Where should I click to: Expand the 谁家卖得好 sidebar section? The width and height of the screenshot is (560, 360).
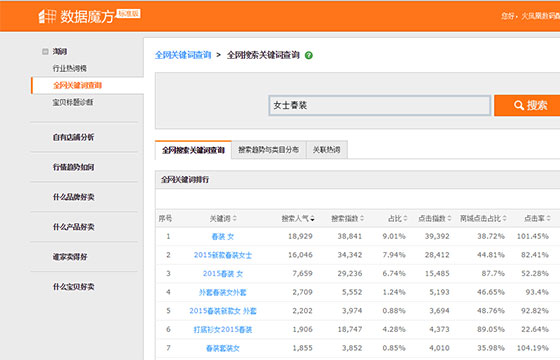pyautogui.click(x=70, y=257)
